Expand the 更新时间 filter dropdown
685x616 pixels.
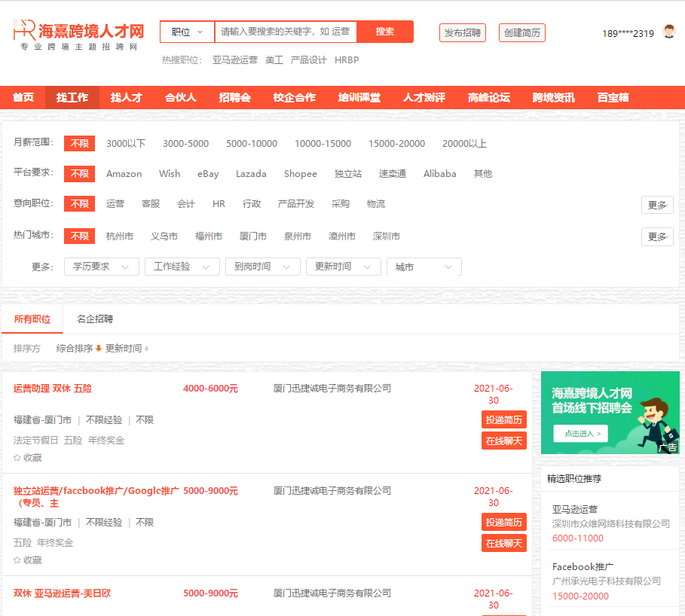click(x=344, y=267)
